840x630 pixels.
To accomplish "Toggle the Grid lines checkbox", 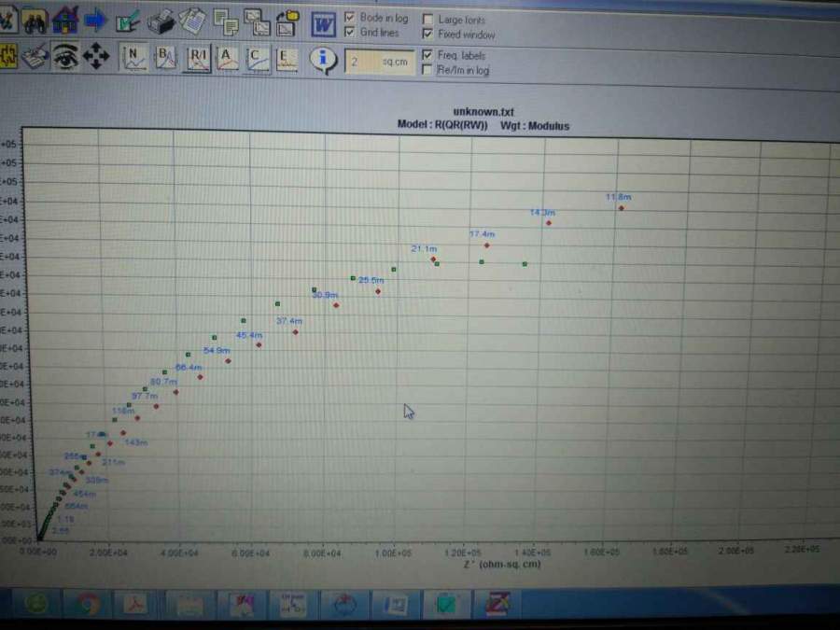I will pyautogui.click(x=350, y=32).
